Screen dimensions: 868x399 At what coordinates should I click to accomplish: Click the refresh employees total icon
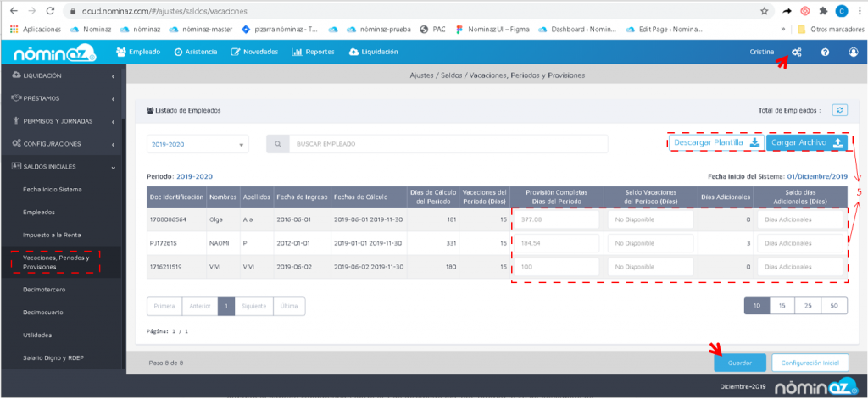pos(839,110)
